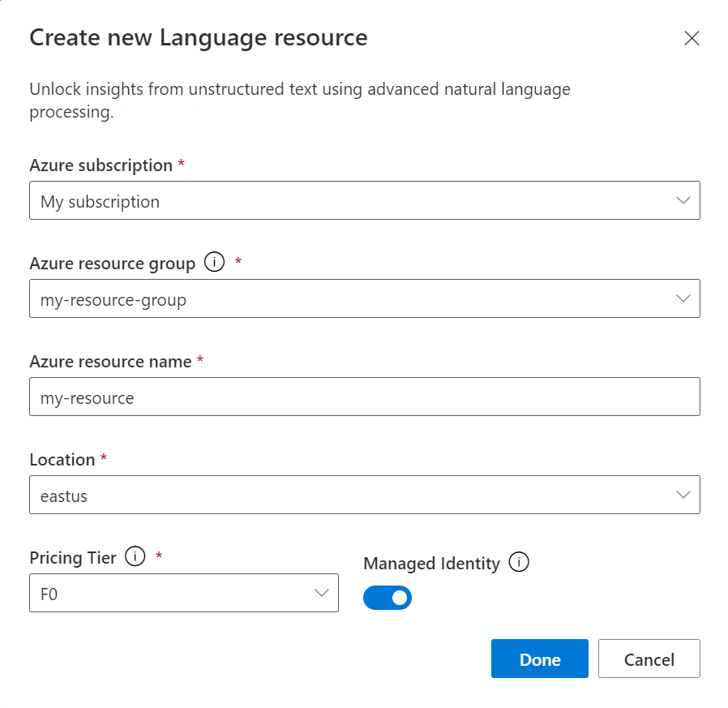The height and width of the screenshot is (708, 728).
Task: Click info icon beside Azure resource group
Action: pos(214,263)
